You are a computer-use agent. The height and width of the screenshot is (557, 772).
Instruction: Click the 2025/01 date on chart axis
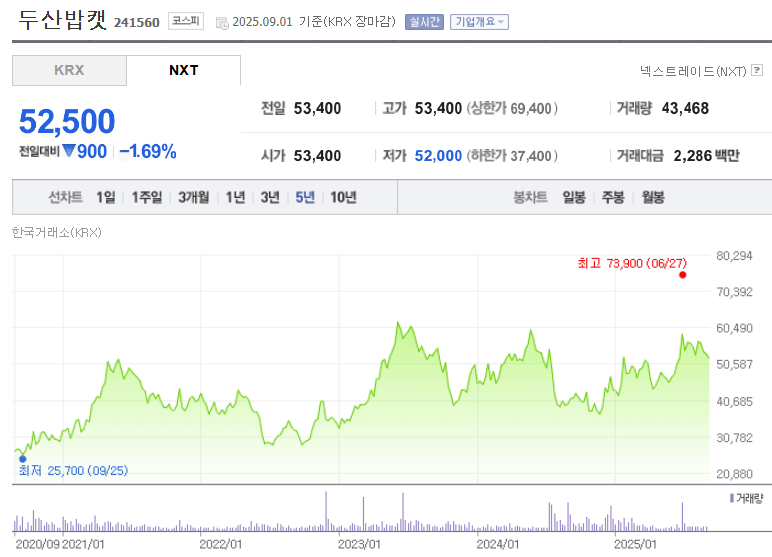pyautogui.click(x=635, y=544)
